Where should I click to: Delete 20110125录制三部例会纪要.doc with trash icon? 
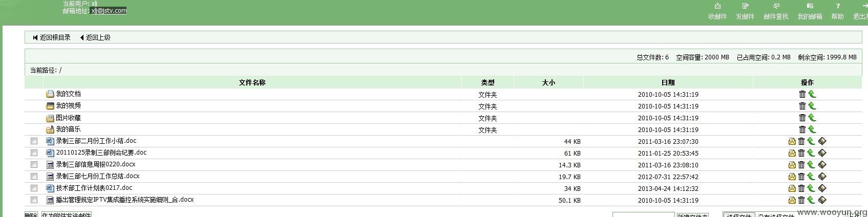tap(802, 153)
